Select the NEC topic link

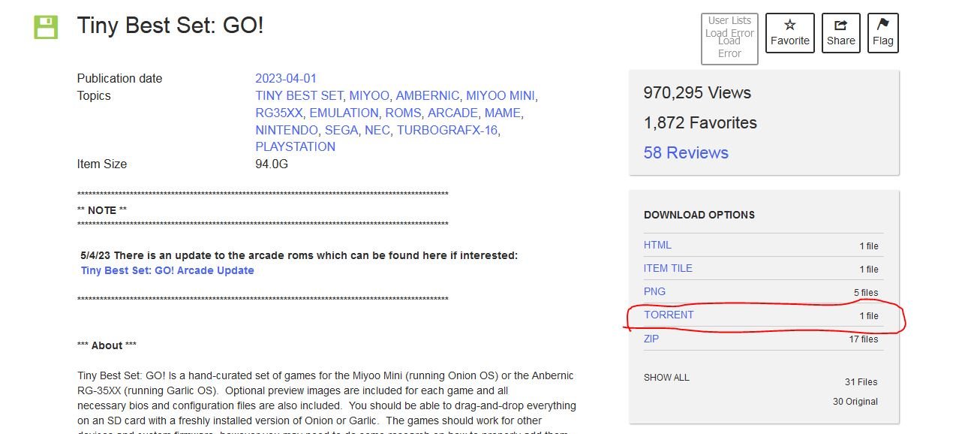377,130
